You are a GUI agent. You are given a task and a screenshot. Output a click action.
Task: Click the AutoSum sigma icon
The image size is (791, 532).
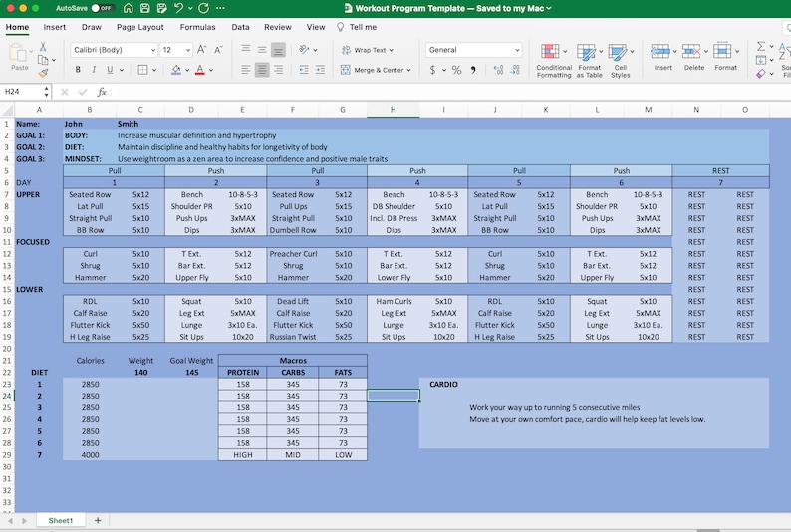tap(761, 47)
